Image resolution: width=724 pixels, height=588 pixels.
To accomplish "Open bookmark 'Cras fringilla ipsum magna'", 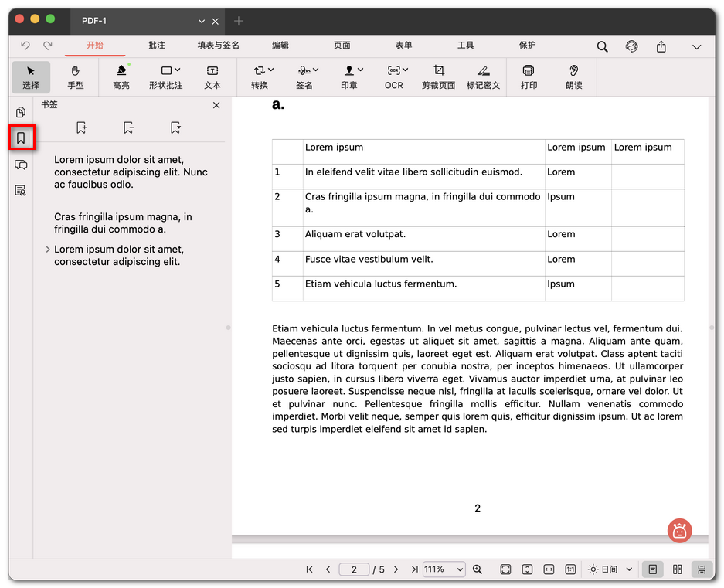I will pos(123,223).
